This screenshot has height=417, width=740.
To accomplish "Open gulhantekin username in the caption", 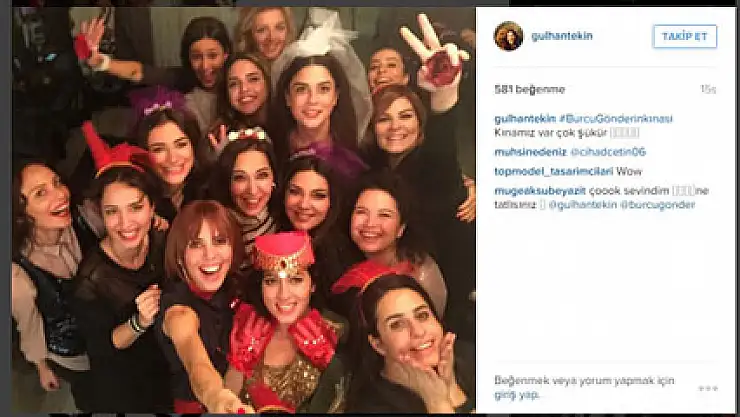I will 525,119.
